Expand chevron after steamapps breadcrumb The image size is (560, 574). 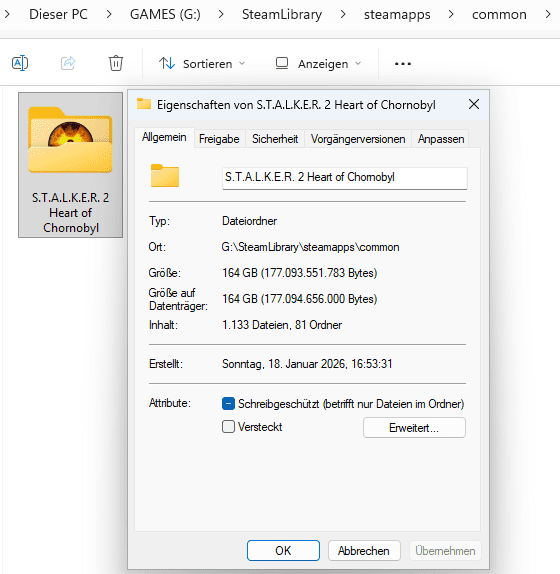pos(451,14)
